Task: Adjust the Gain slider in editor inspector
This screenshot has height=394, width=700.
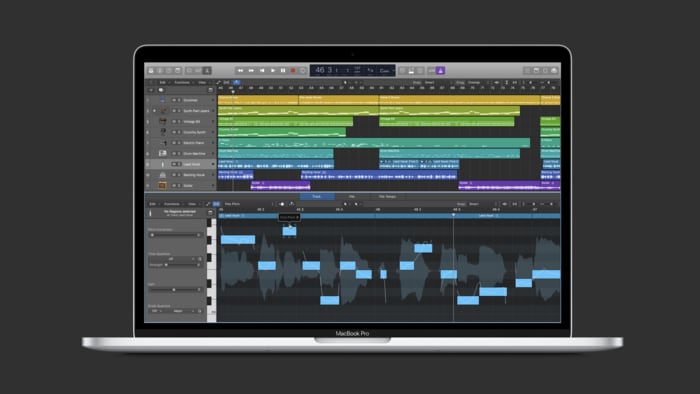Action: coord(175,290)
